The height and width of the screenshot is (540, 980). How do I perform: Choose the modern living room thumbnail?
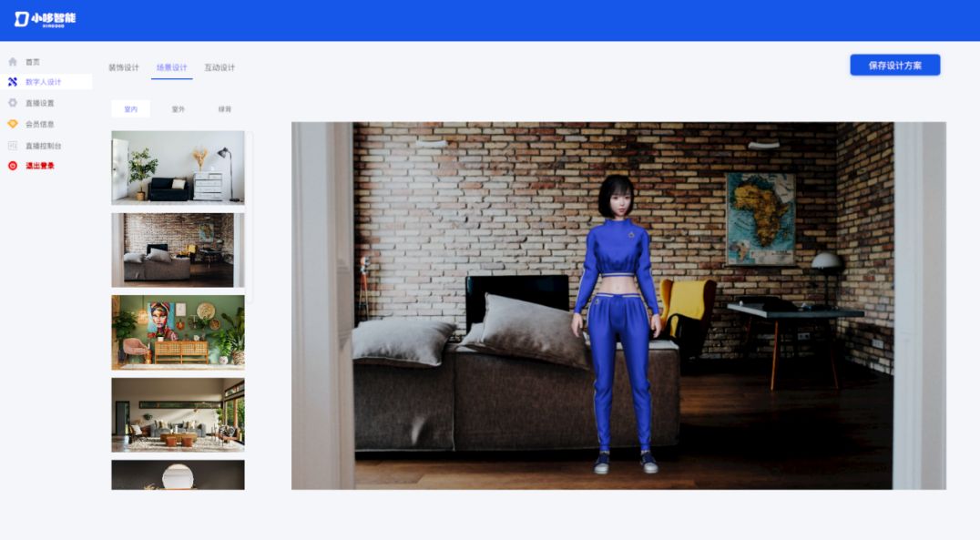[x=179, y=415]
